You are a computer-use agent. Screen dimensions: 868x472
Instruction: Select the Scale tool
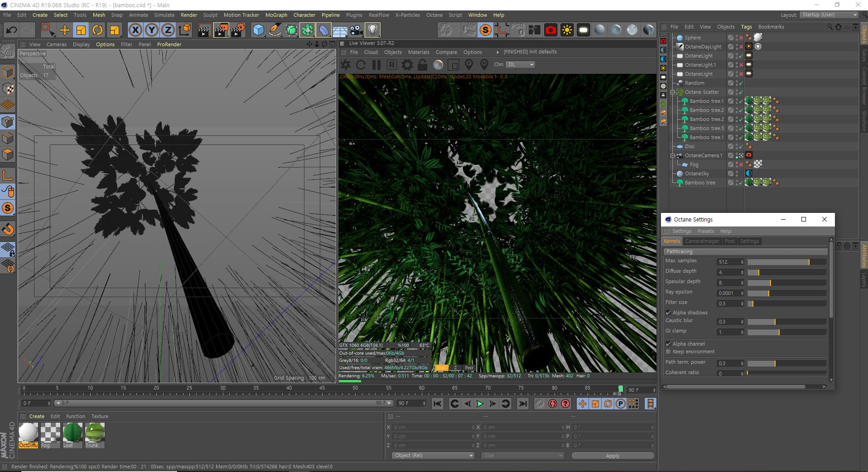(81, 30)
